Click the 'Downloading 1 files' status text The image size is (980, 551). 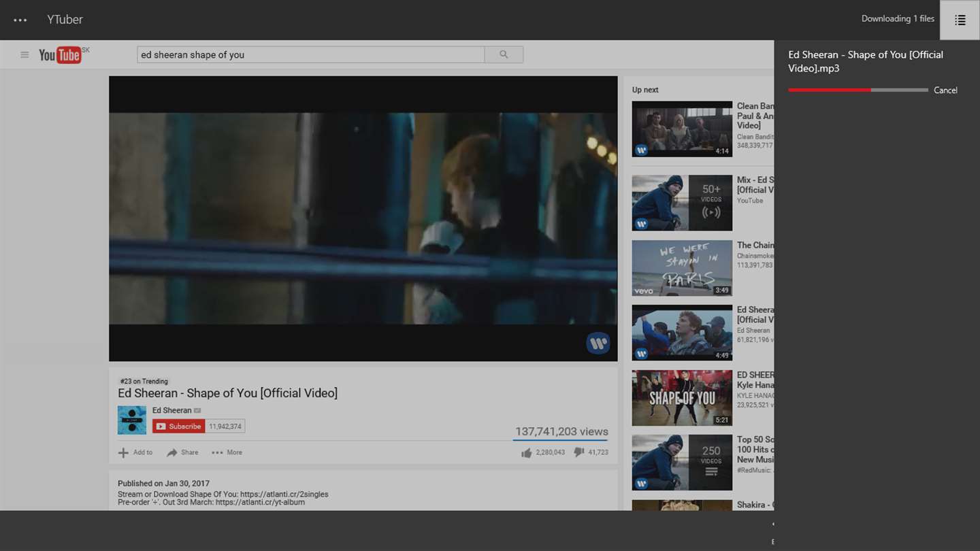tap(898, 19)
